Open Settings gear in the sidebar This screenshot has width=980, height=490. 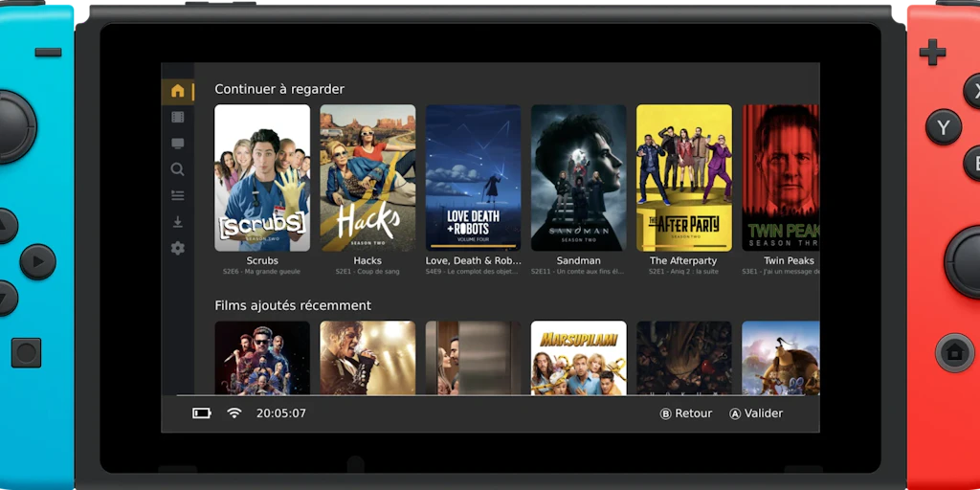[x=177, y=248]
